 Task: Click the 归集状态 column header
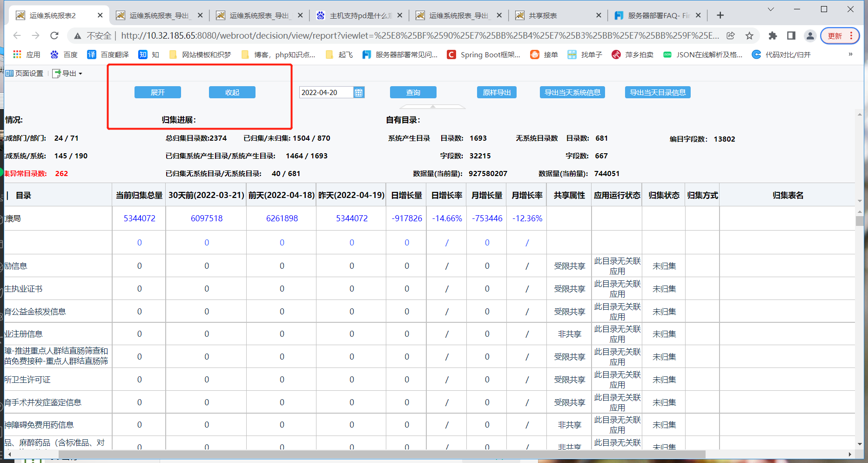coord(664,195)
